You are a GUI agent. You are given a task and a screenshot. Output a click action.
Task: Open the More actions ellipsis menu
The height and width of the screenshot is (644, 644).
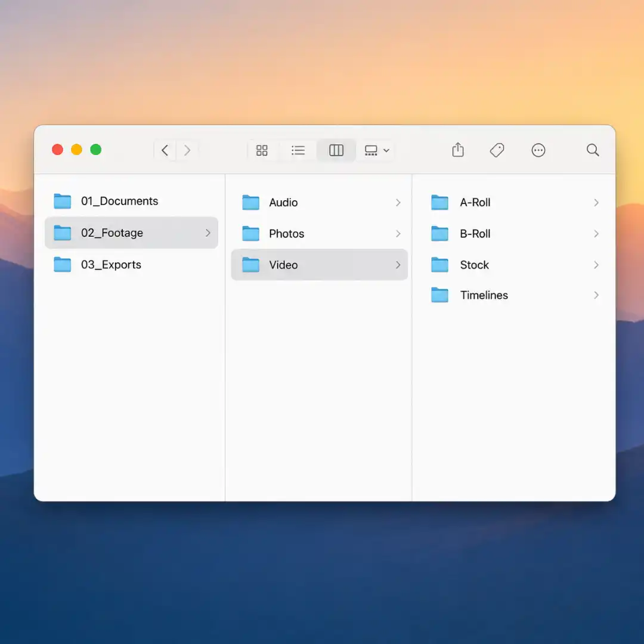[x=538, y=150]
